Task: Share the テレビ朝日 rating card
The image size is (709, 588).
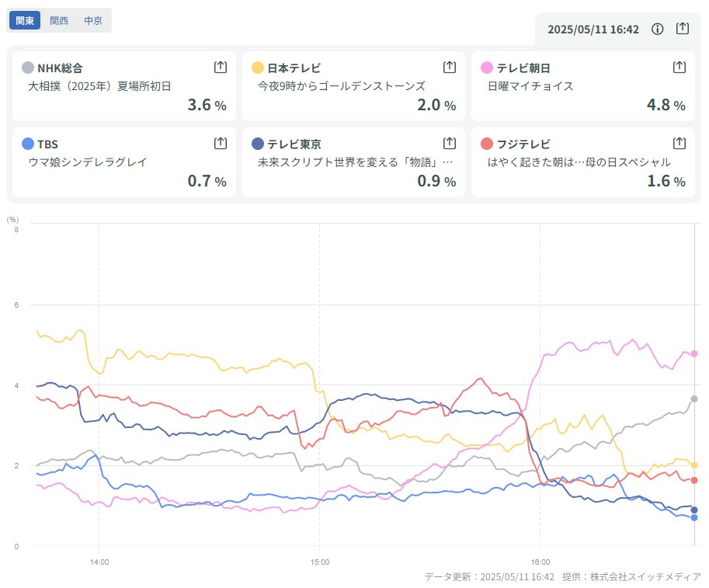Action: coord(679,68)
